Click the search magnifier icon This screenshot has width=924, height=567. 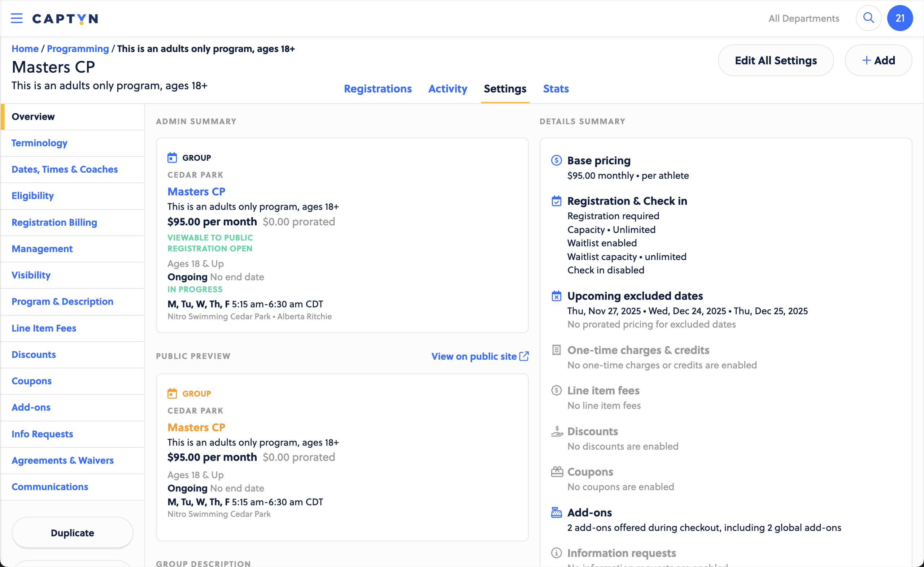point(868,18)
